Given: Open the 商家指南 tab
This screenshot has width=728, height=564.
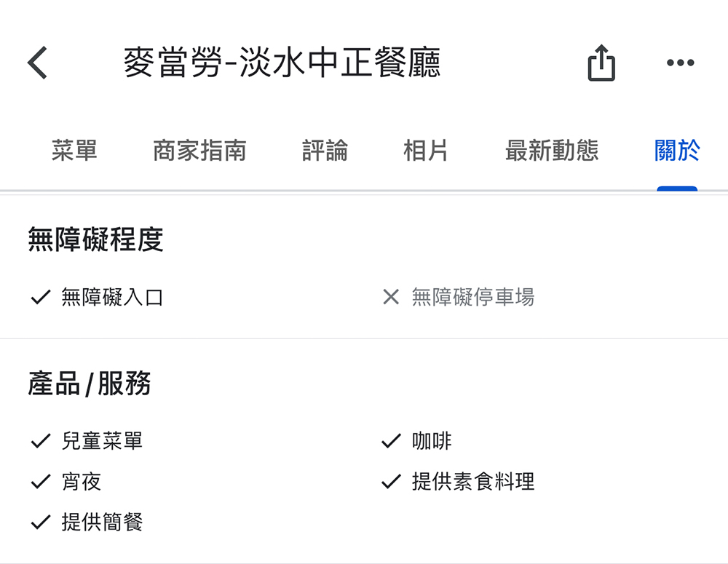Looking at the screenshot, I should (x=199, y=151).
